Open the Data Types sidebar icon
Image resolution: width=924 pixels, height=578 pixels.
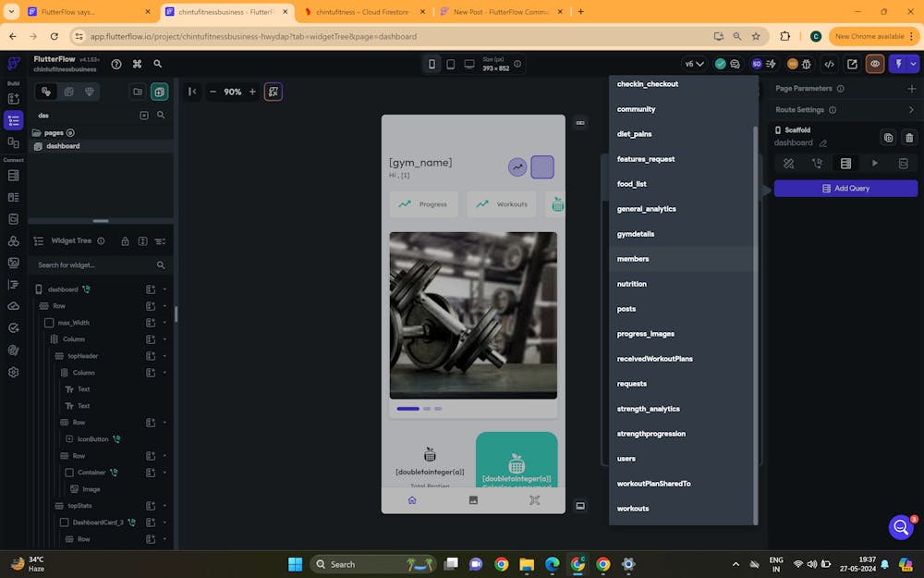pyautogui.click(x=14, y=197)
